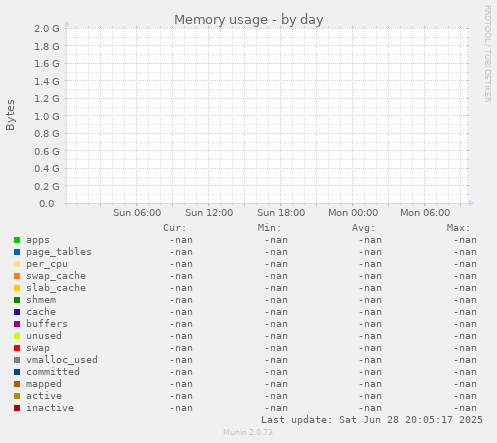Screen dimensions: 497x443
Task: Click the 'Sun 06:00' axis label
Action: [x=137, y=213]
